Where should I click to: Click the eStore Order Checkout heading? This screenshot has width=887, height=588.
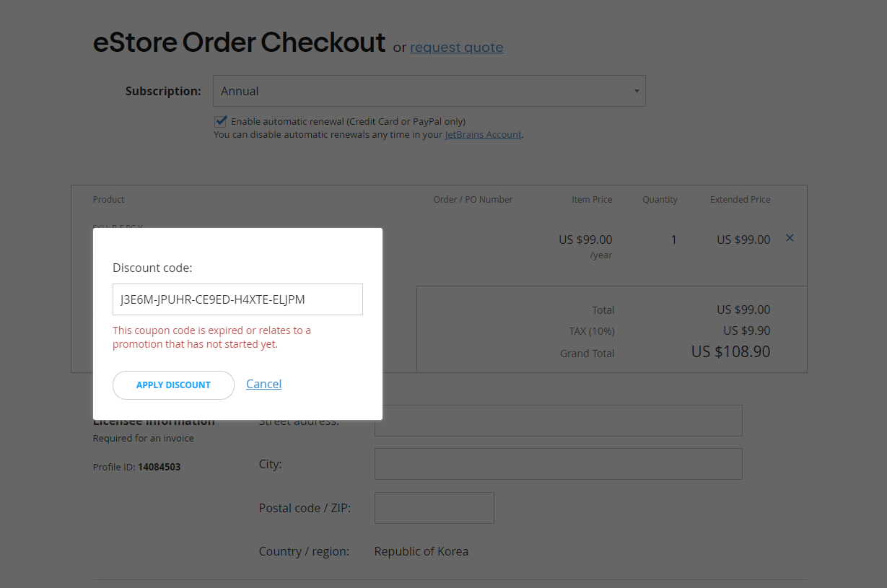coord(239,43)
